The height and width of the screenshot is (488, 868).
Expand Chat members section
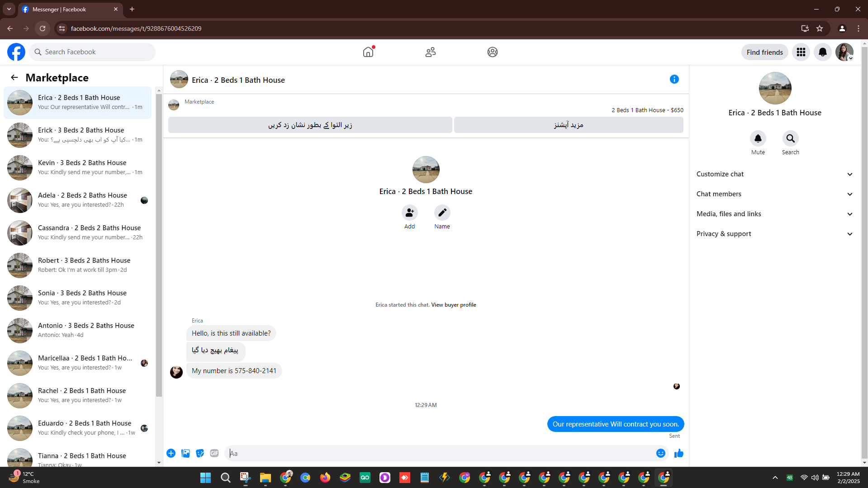[x=775, y=194]
